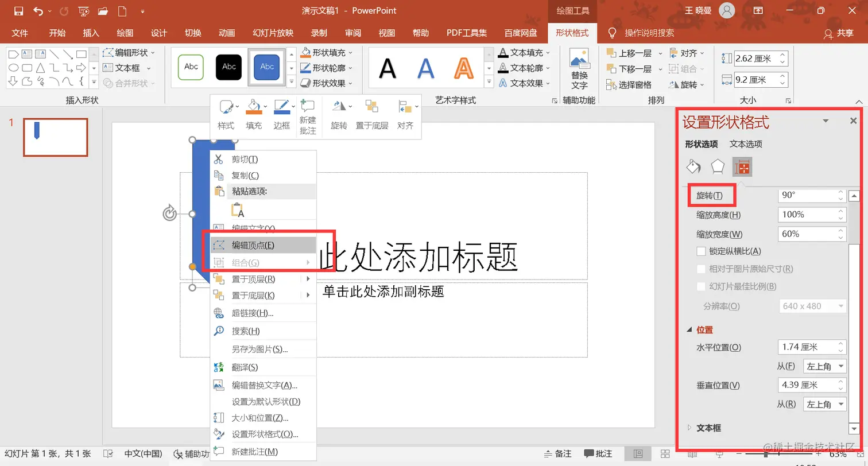Image resolution: width=868 pixels, height=466 pixels.
Task: Choose Hyperlink (超链接) in context menu
Action: (263, 313)
